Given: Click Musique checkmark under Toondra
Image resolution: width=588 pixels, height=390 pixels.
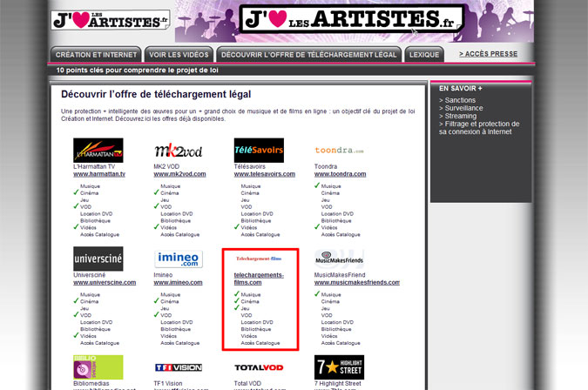Looking at the screenshot, I should point(317,185).
